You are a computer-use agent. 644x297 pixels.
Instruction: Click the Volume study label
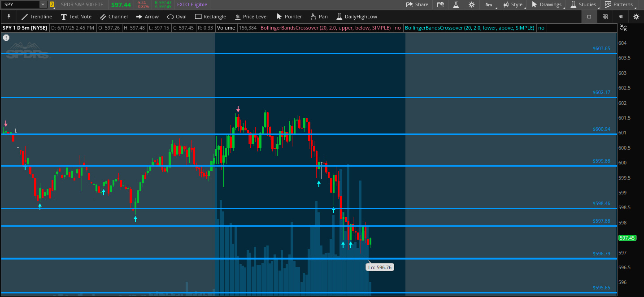tap(226, 28)
